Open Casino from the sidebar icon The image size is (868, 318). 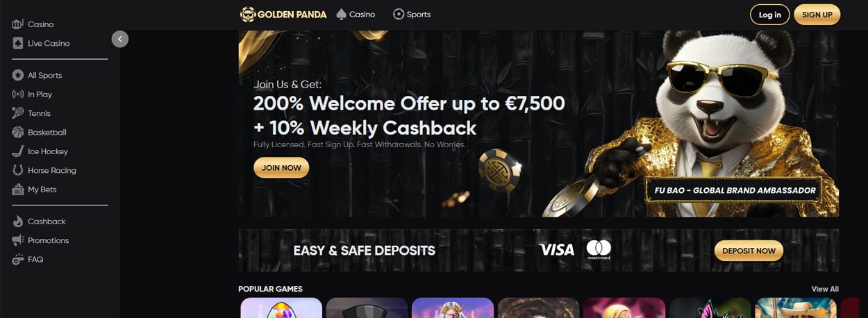[x=18, y=24]
